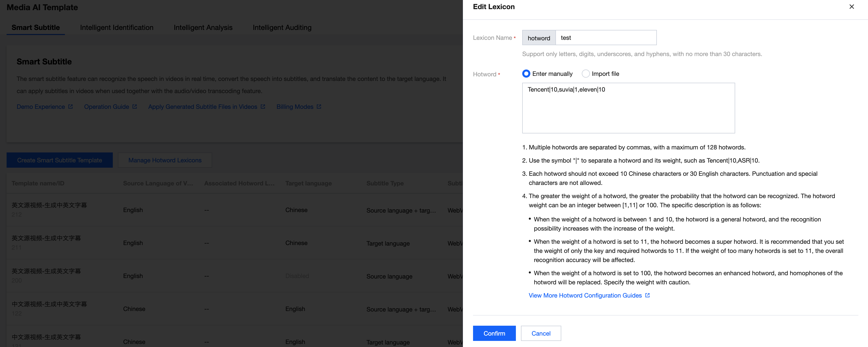The image size is (868, 347).
Task: Select the Smart Subtitle tab
Action: (x=36, y=28)
